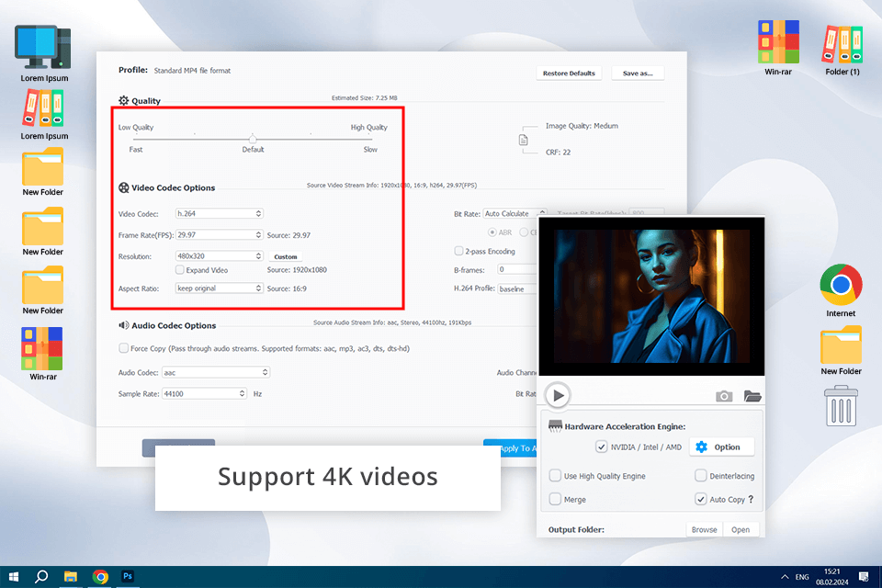Enable Use High Quality Engine

[555, 476]
